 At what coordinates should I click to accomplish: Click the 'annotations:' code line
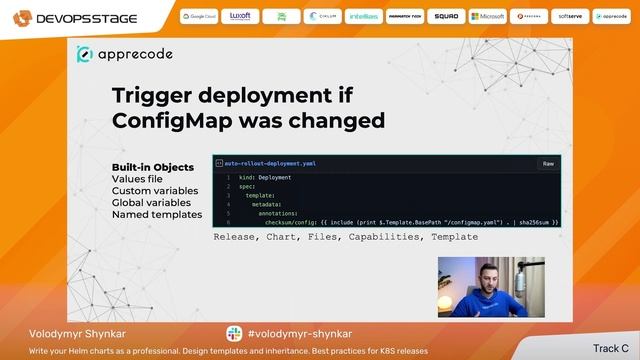(x=278, y=213)
